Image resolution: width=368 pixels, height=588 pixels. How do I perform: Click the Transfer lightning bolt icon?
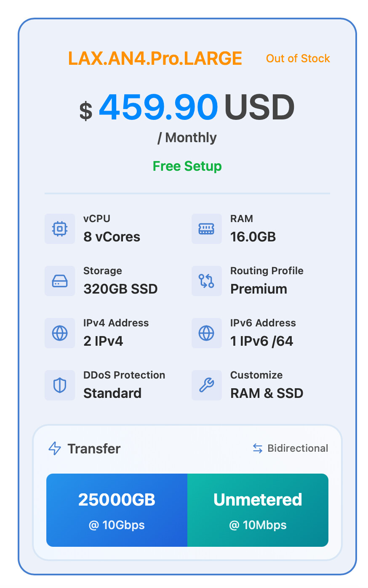[55, 448]
